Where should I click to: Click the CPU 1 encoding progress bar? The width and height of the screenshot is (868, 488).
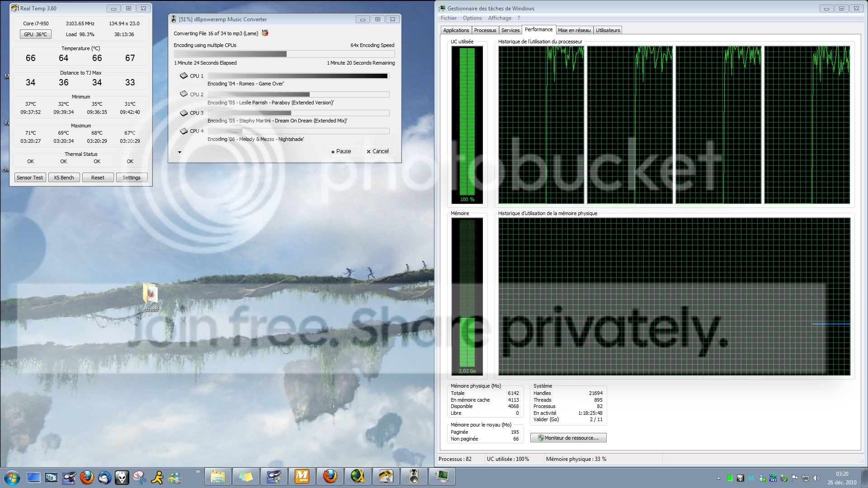point(298,76)
